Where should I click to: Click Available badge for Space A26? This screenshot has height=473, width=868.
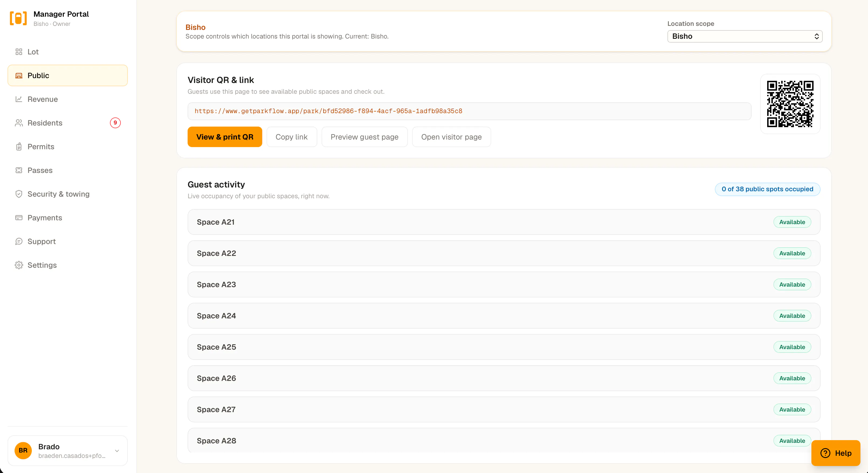click(x=792, y=378)
